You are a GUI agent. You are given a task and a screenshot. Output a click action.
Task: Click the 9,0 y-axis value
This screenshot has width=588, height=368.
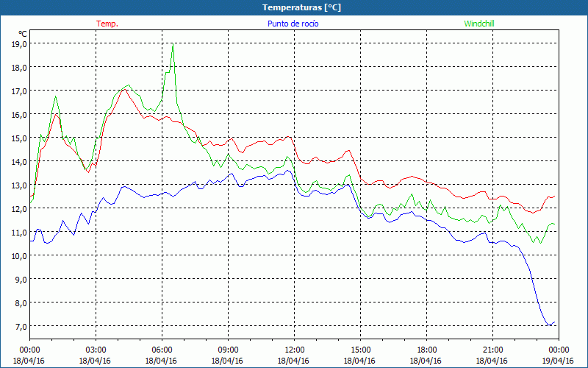[x=21, y=280]
